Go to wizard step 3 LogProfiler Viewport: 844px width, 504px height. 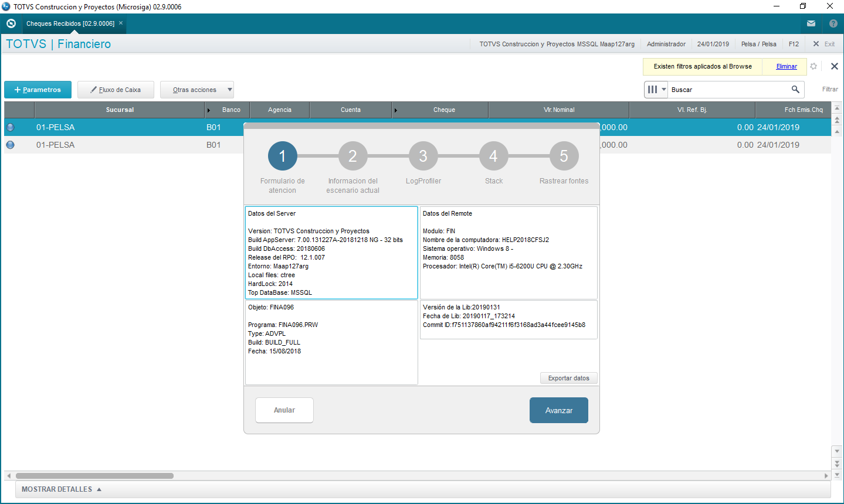(x=423, y=156)
